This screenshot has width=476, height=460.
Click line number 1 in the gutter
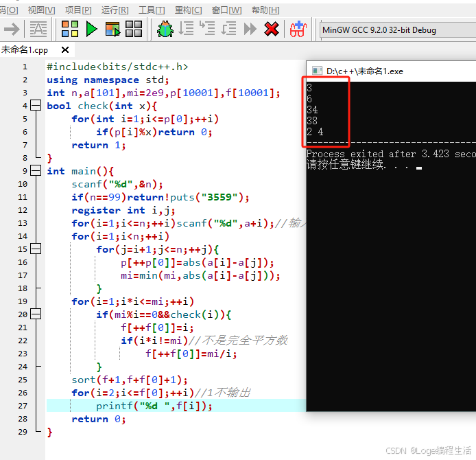coord(25,67)
